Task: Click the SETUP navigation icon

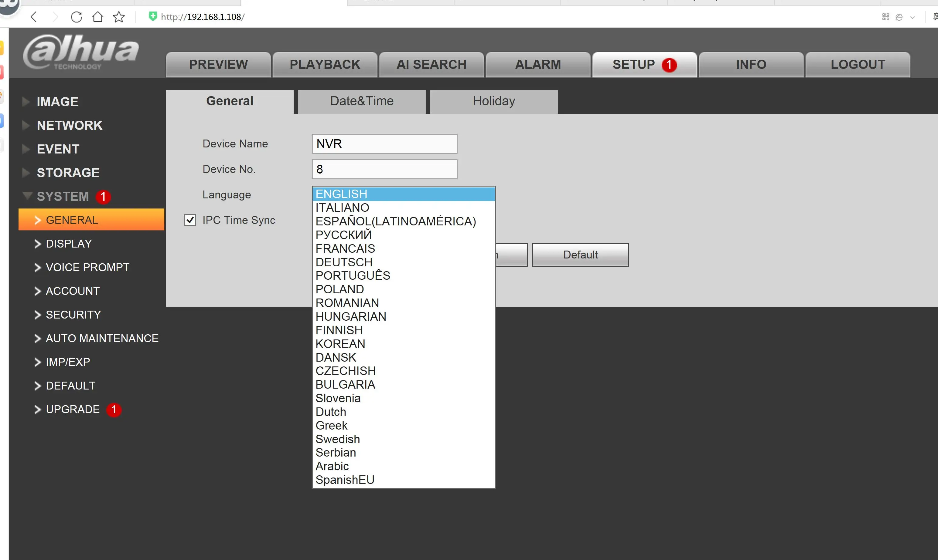Action: point(644,64)
